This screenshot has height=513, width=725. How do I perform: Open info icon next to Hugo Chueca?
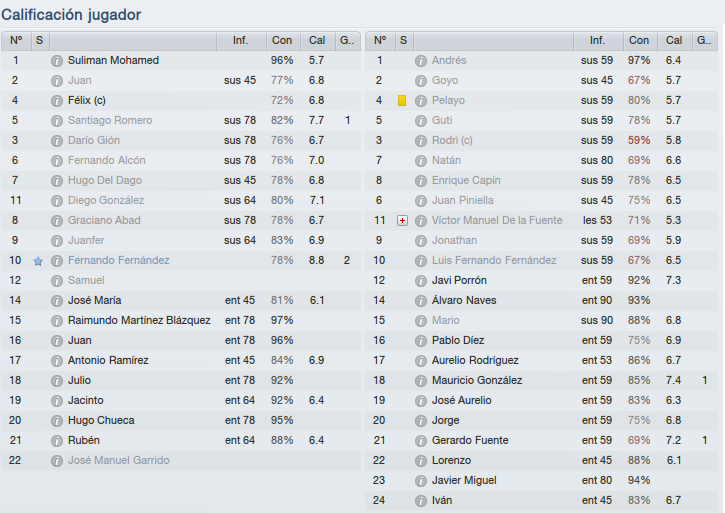(x=56, y=420)
